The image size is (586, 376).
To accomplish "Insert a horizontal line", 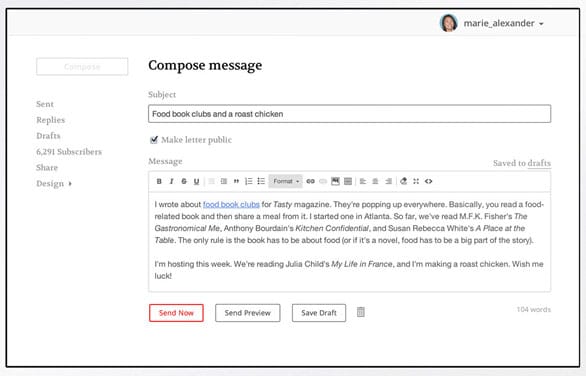I will pos(348,181).
